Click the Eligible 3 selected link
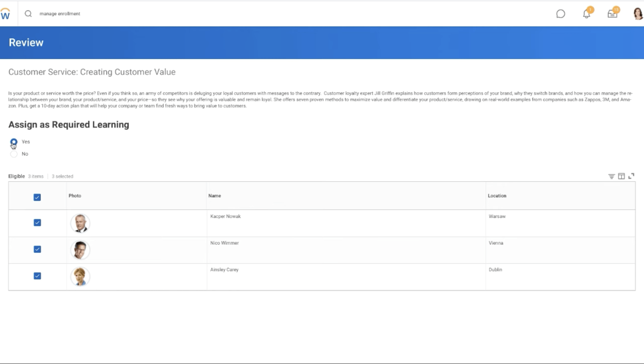Image resolution: width=644 pixels, height=364 pixels. (62, 176)
